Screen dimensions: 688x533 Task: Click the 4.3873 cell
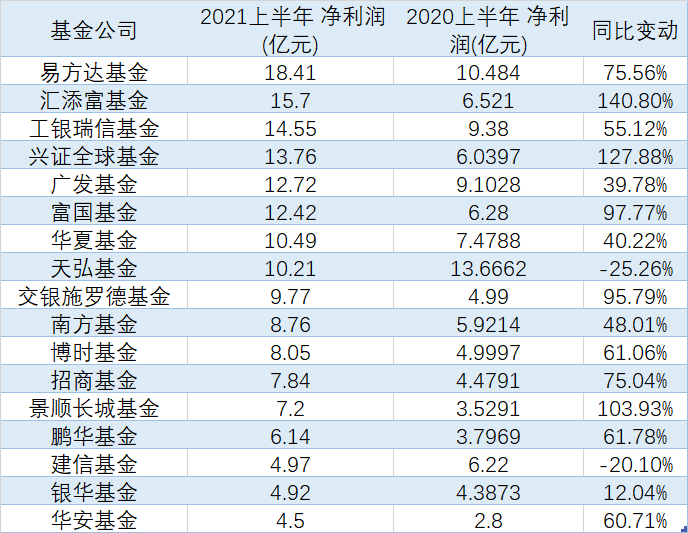[488, 491]
